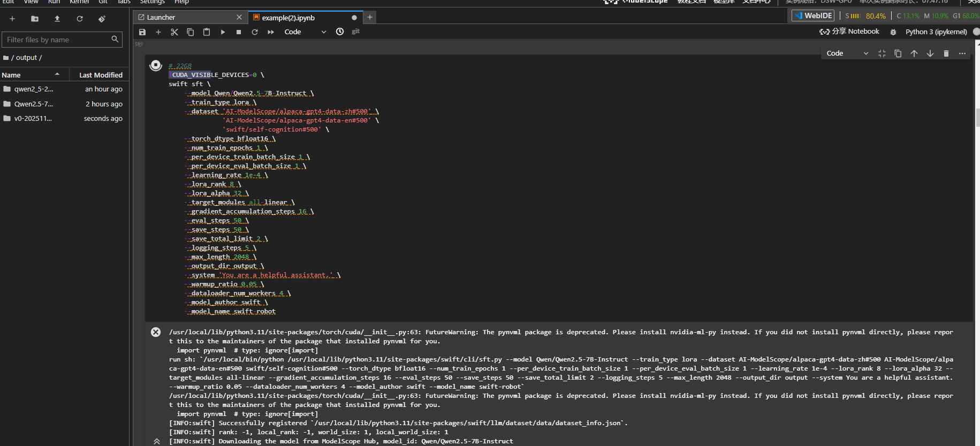The width and height of the screenshot is (980, 446).
Task: Click the '--train_type lora' code line
Action: 220,102
